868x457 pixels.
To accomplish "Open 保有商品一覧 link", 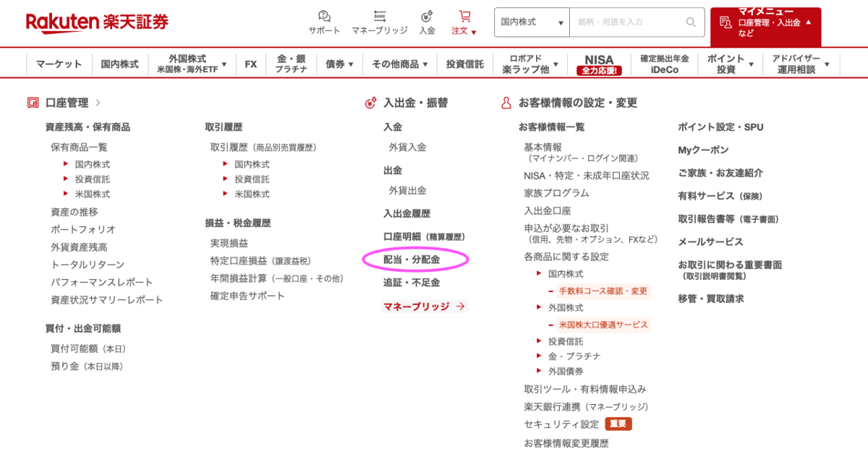I will point(79,147).
